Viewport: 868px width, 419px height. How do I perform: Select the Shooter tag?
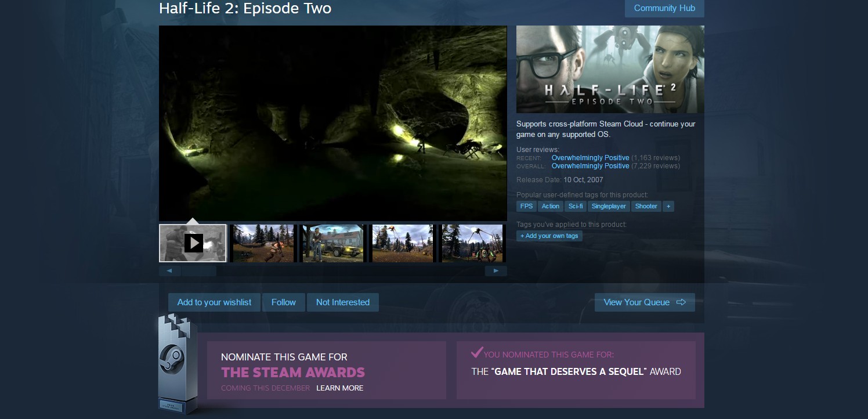646,206
